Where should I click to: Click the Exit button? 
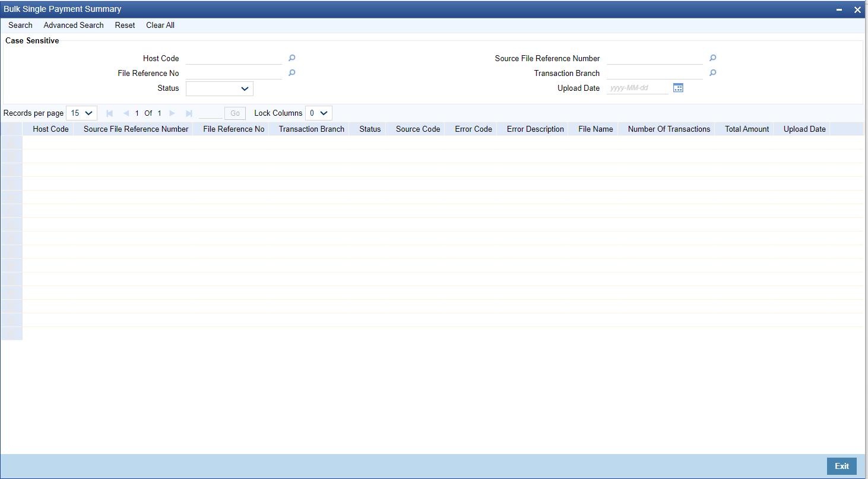(x=842, y=466)
